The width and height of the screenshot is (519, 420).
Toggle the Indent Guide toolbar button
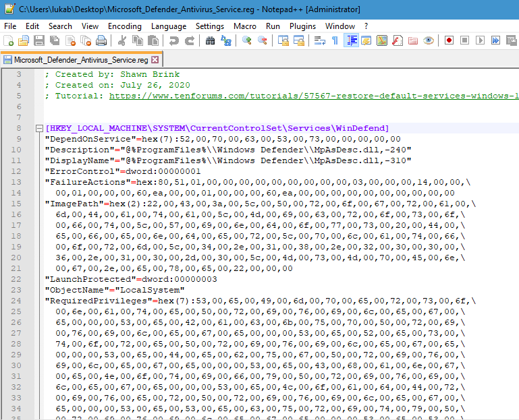[x=351, y=40]
